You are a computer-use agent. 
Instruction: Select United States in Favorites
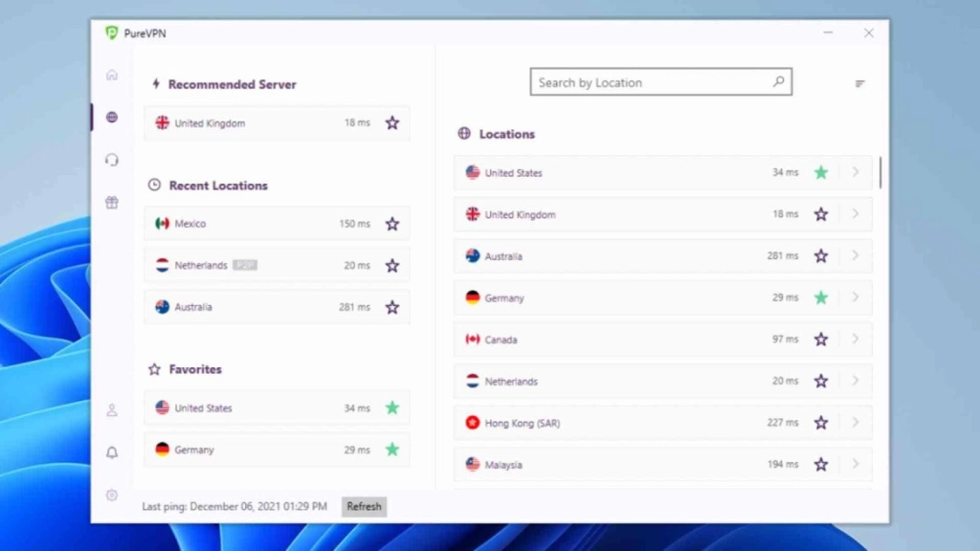click(x=277, y=408)
